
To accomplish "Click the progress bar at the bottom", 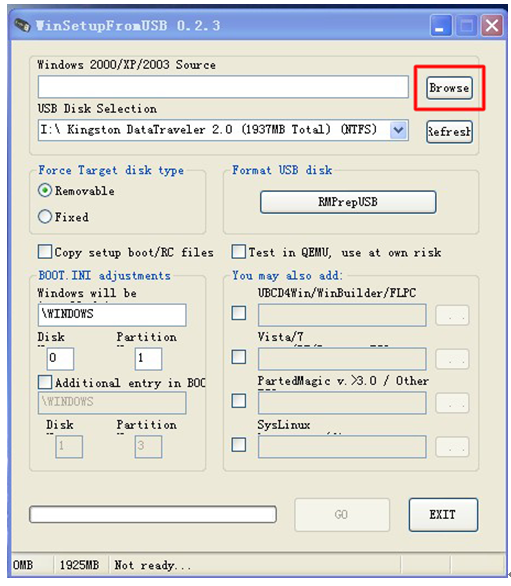I will (153, 515).
